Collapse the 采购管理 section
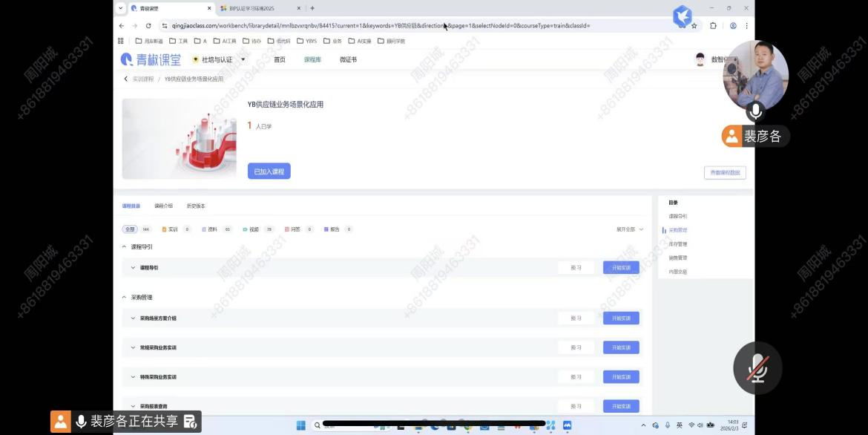This screenshot has height=435, width=868. [x=125, y=297]
